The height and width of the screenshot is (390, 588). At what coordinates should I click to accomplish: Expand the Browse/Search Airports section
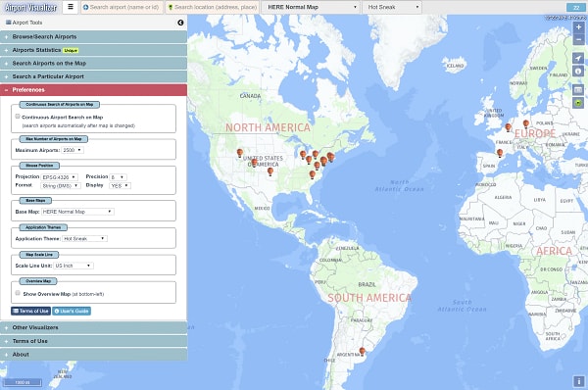[x=93, y=37]
